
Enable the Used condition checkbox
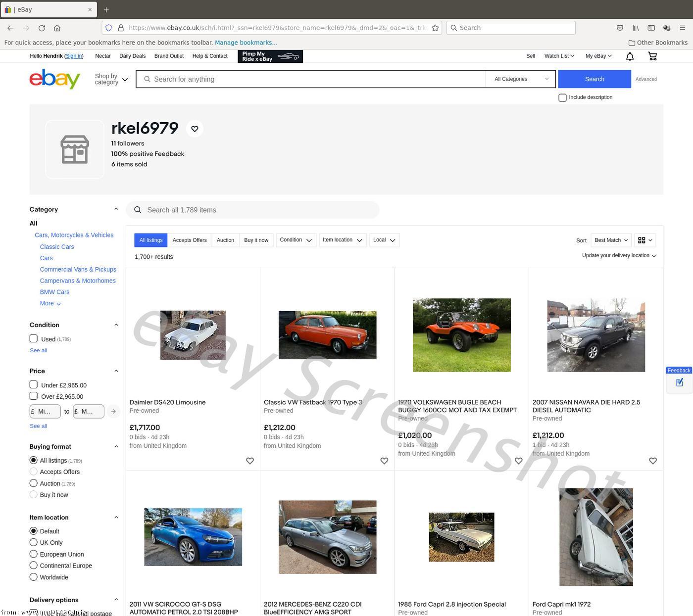34,339
